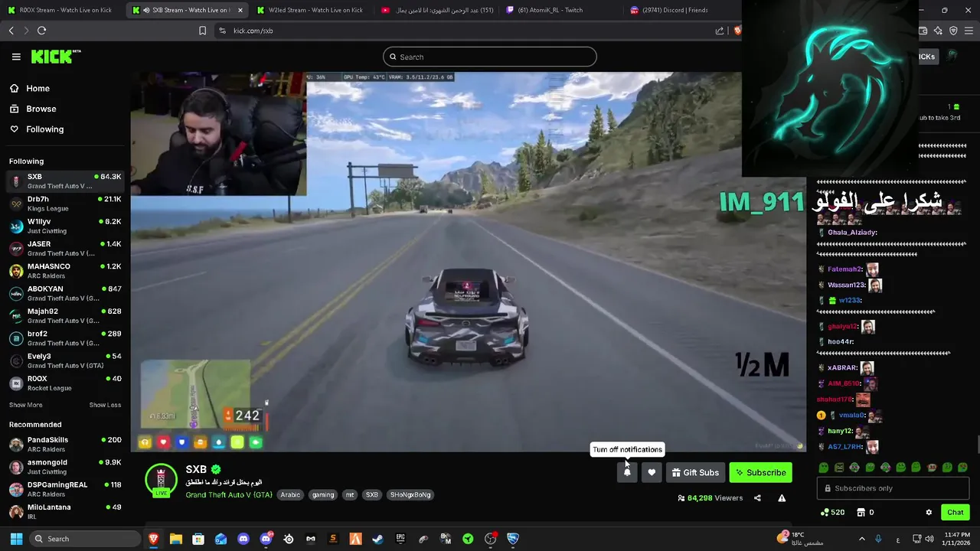This screenshot has height=551, width=980.
Task: Open W1llyv channel in Following list
Action: click(x=65, y=226)
